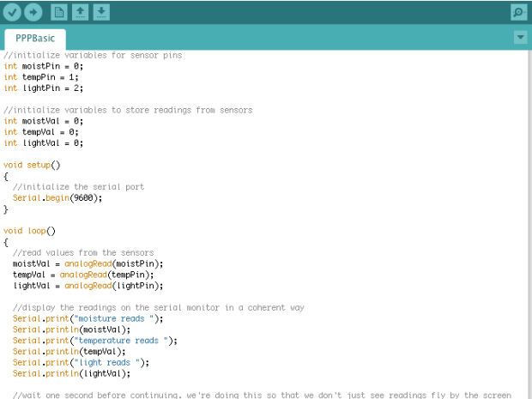Click the line 'int moistPin = 0;'
This screenshot has width=532, height=399.
44,66
